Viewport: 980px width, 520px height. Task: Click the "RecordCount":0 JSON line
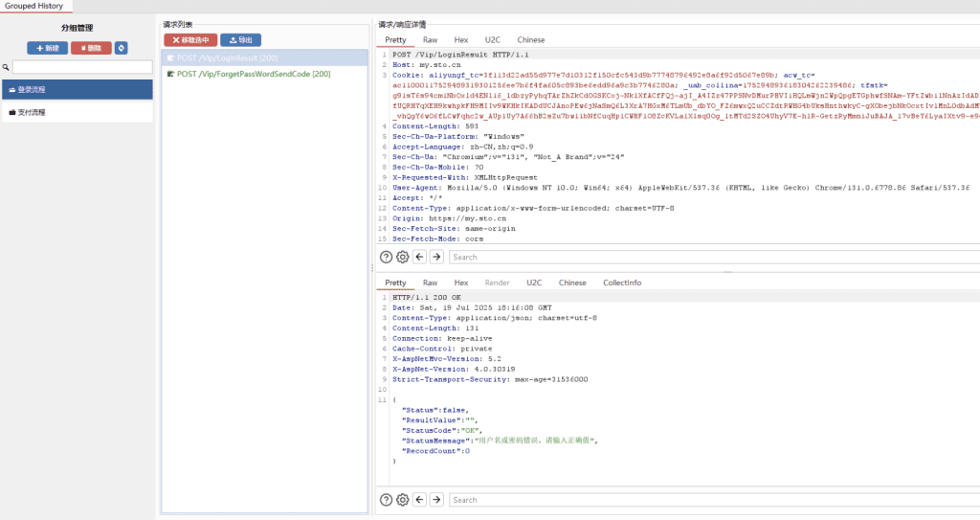(x=435, y=451)
